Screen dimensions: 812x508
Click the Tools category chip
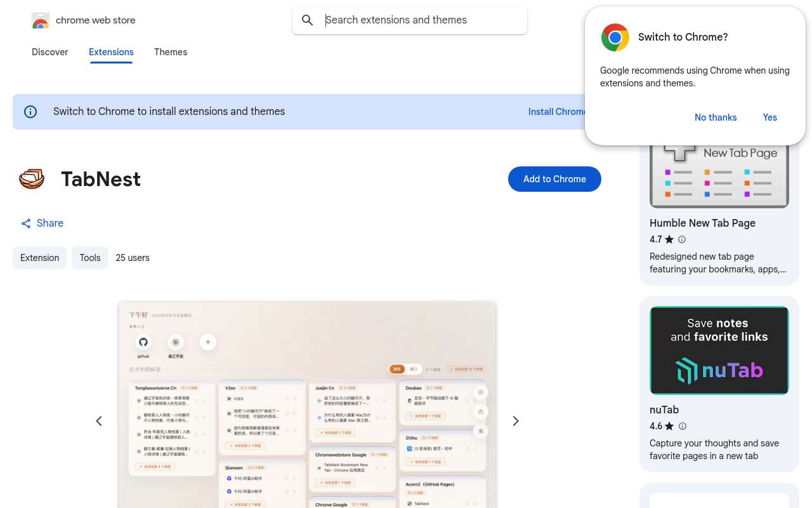[x=90, y=258]
